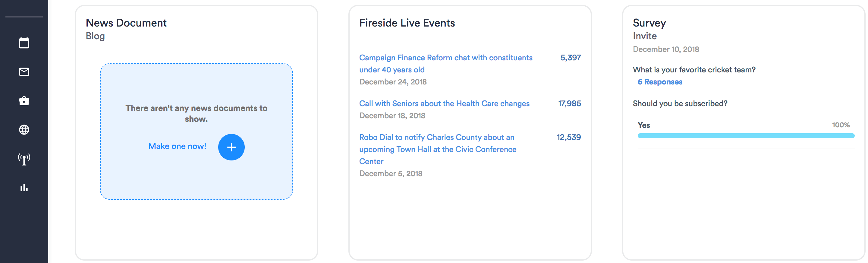Open the Mail section in the sidebar
The image size is (868, 263).
24,71
